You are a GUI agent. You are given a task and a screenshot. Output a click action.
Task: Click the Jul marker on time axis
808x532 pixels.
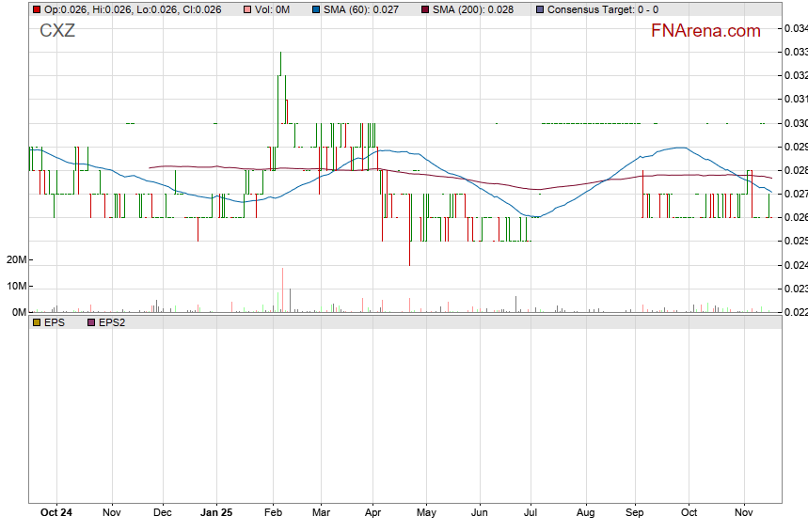point(531,513)
